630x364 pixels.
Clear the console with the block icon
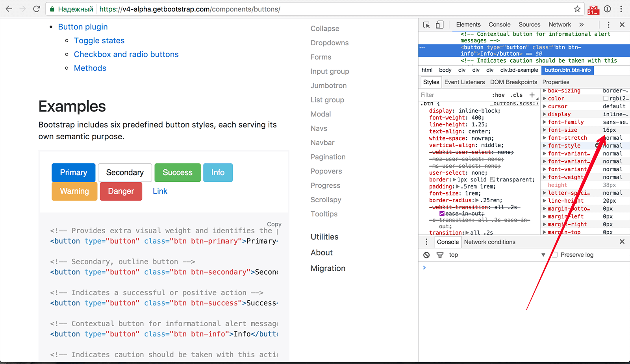point(426,255)
